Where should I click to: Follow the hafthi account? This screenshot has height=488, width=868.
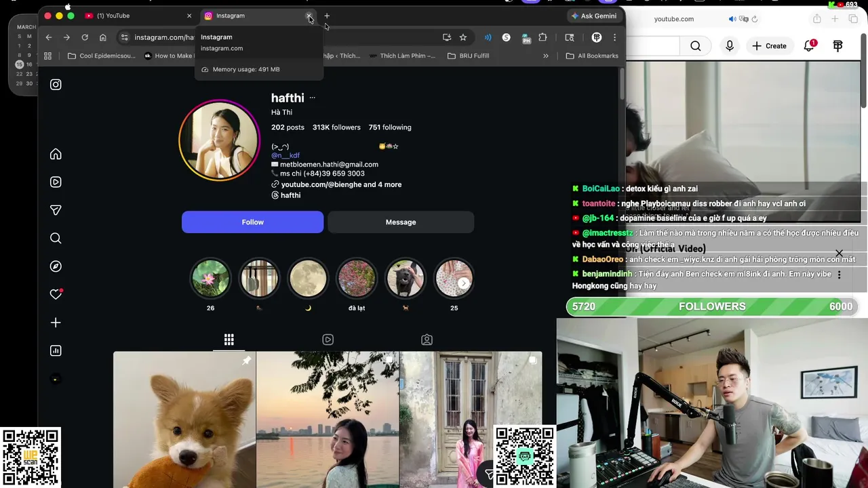pos(252,222)
